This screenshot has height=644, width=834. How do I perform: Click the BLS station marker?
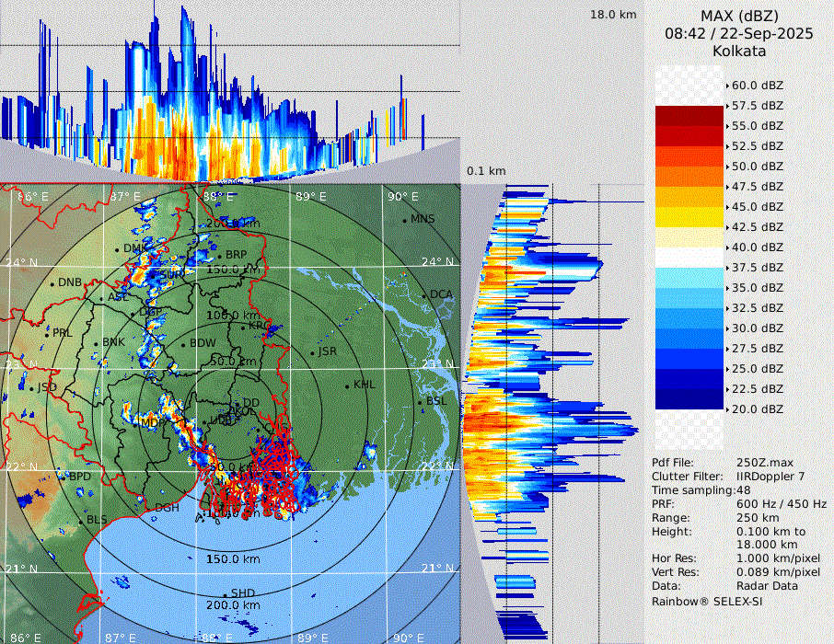tap(80, 521)
